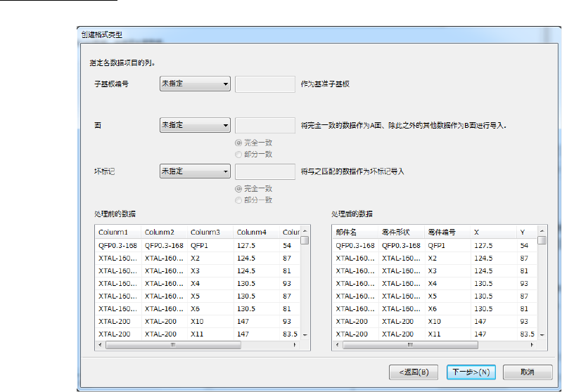Click the 面 matching value field
Screen dimensions: 562x392
point(265,125)
